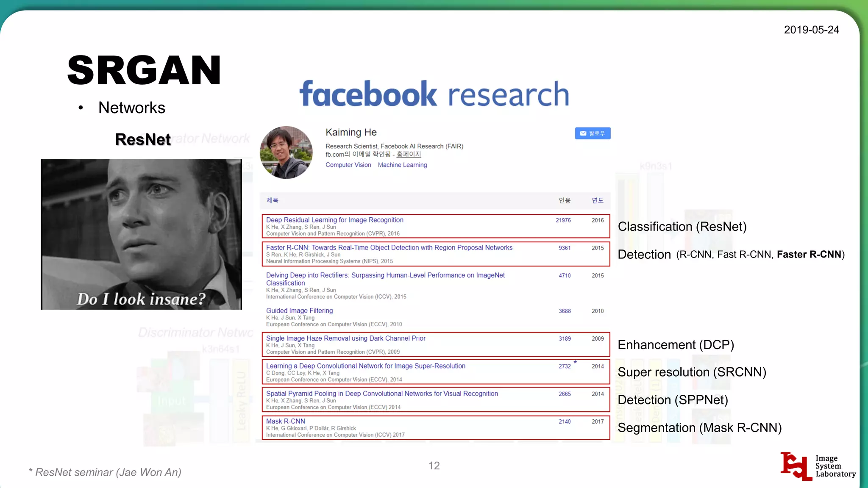The width and height of the screenshot is (868, 488).
Task: Click the Networks bullet text
Action: (x=131, y=108)
